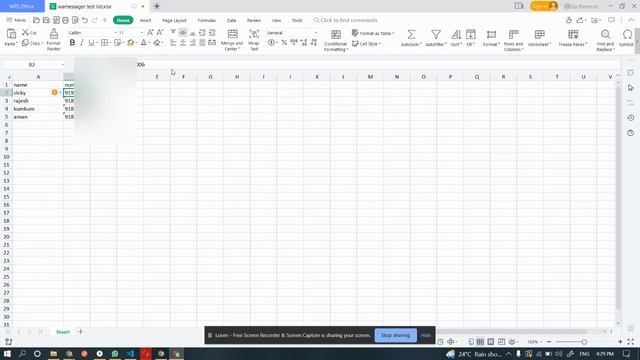Click the Sign in button
640x360 pixels.
[544, 6]
